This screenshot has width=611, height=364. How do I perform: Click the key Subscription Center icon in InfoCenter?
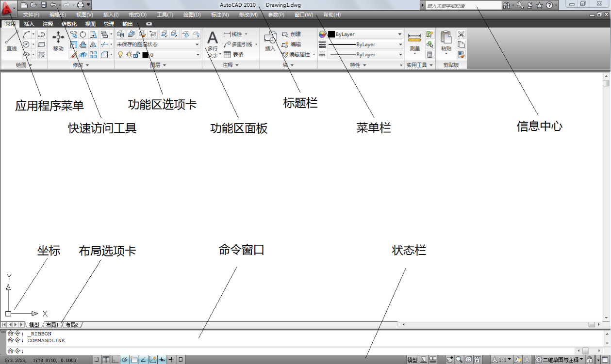tap(520, 5)
